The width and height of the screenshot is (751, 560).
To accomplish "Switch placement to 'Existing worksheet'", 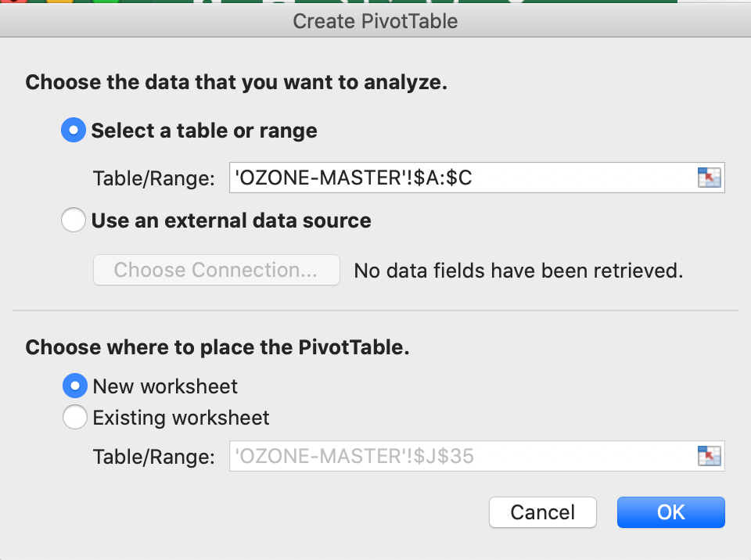I will point(75,418).
